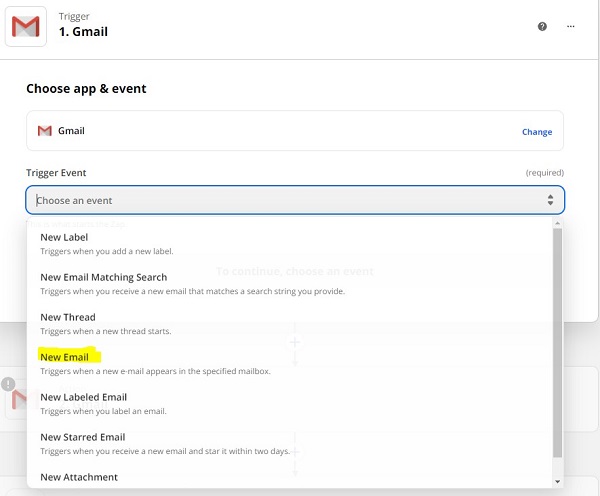Click the Choose app & event heading
This screenshot has width=600, height=496.
pyautogui.click(x=86, y=89)
